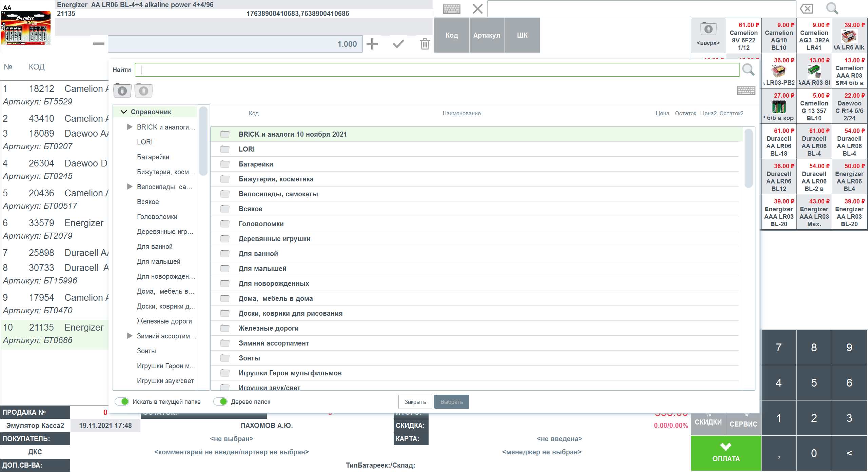
Task: Click the numpad comma key
Action: tap(779, 453)
